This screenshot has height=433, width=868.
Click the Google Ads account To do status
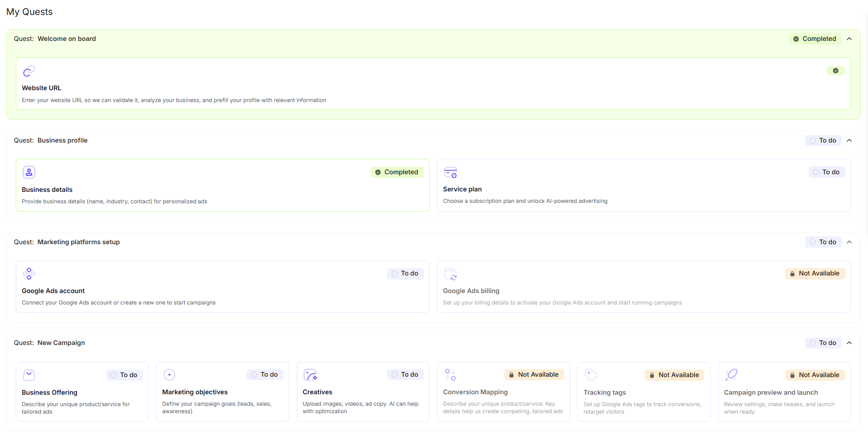click(405, 273)
